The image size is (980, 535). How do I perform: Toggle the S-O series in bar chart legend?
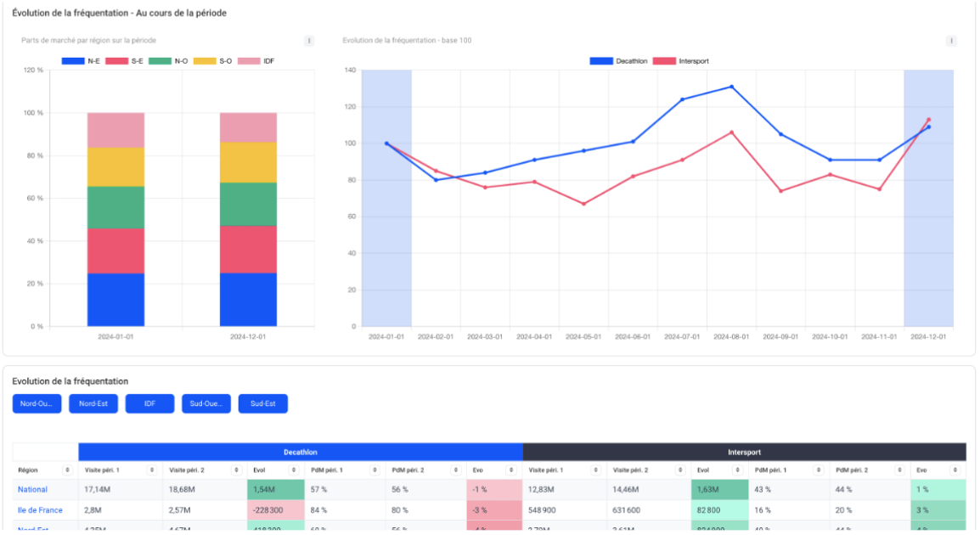[x=212, y=61]
